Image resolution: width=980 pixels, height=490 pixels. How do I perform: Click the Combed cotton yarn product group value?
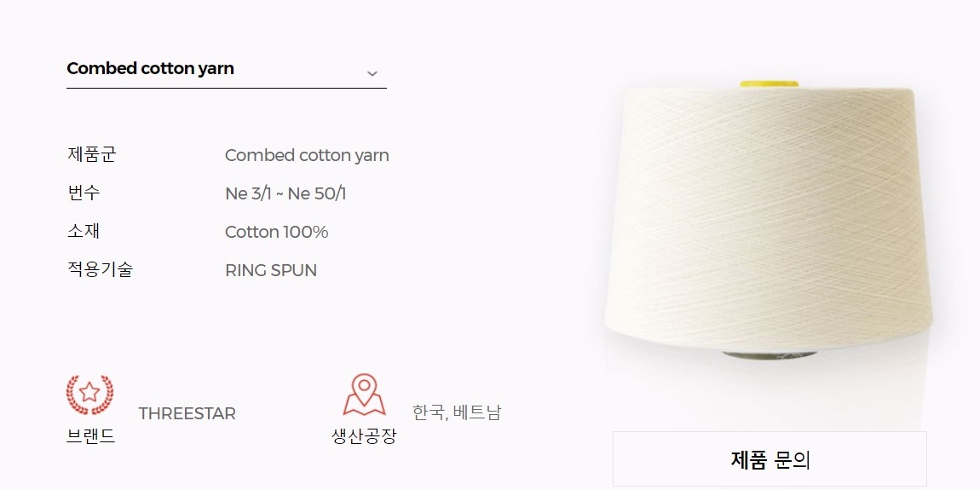(x=307, y=156)
